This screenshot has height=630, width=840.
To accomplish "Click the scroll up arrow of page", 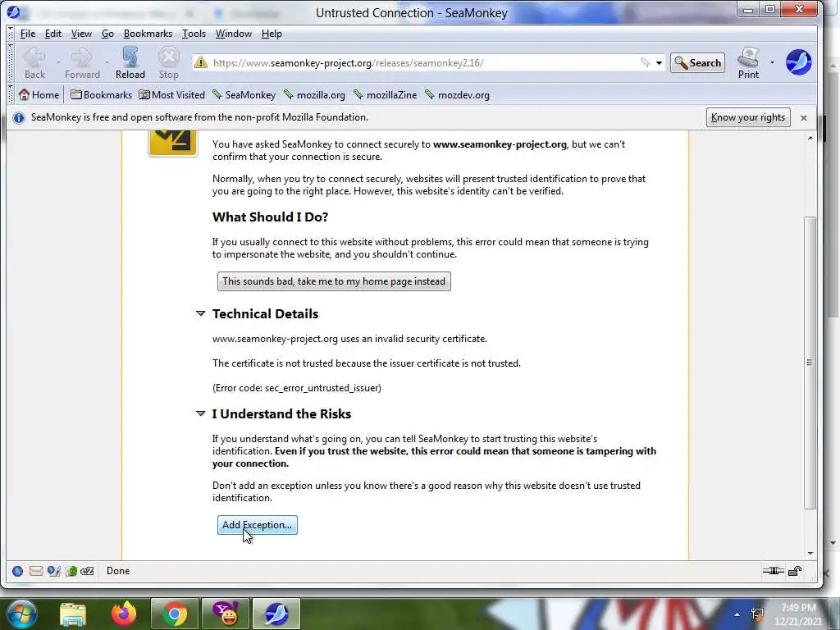I will pos(810,138).
